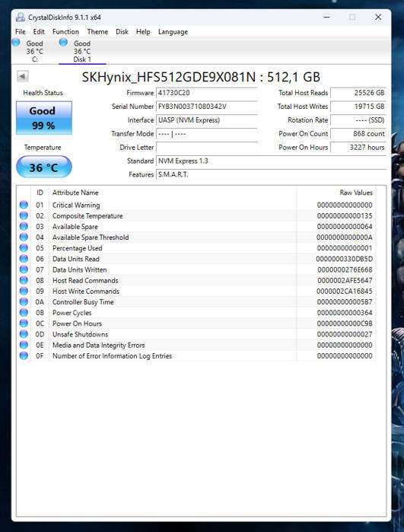Viewport: 404px width, 532px height.
Task: Select the Unsafe Shutdowns attribute name
Action: (80, 334)
